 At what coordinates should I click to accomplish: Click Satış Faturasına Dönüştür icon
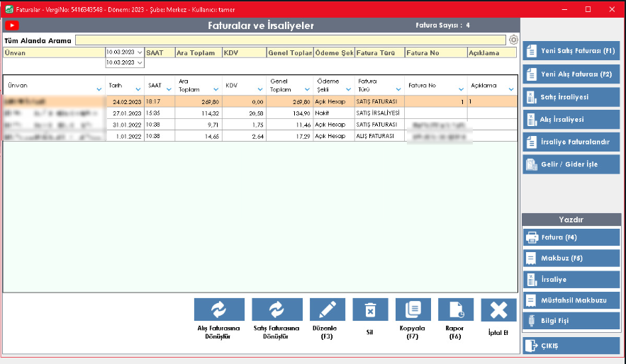(x=277, y=309)
